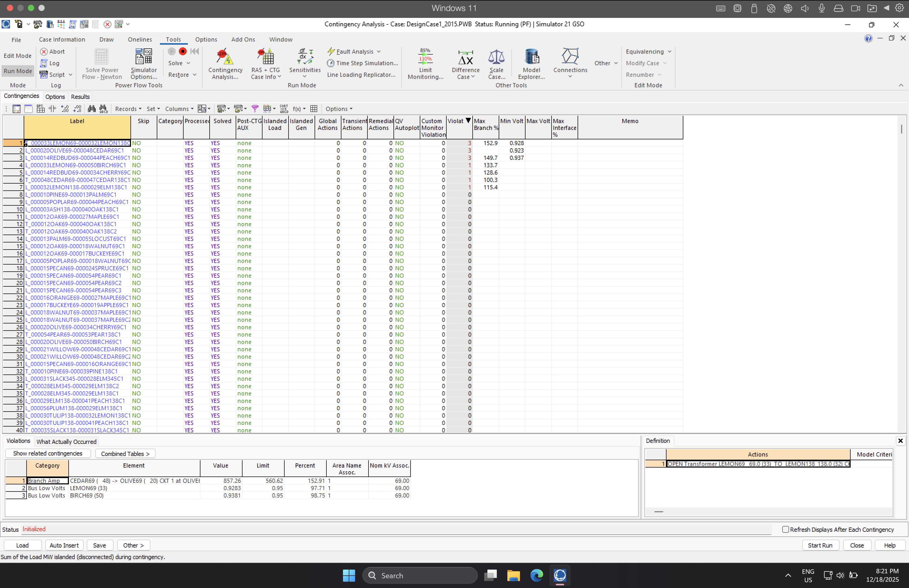Switch to Run Mode
Image resolution: width=909 pixels, height=588 pixels.
[18, 71]
